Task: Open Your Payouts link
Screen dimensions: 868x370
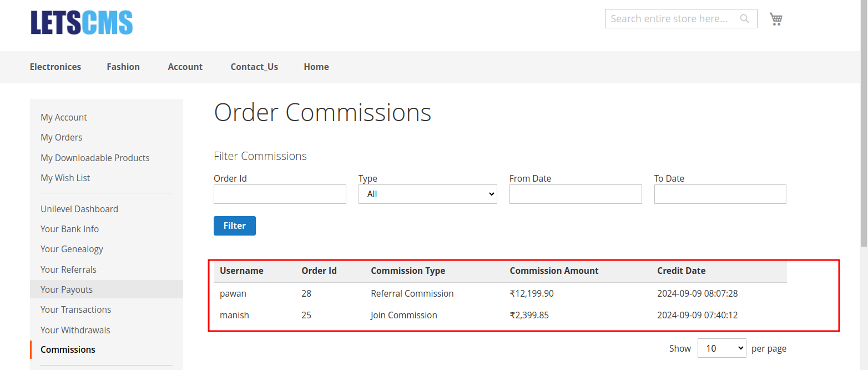Action: pyautogui.click(x=67, y=289)
